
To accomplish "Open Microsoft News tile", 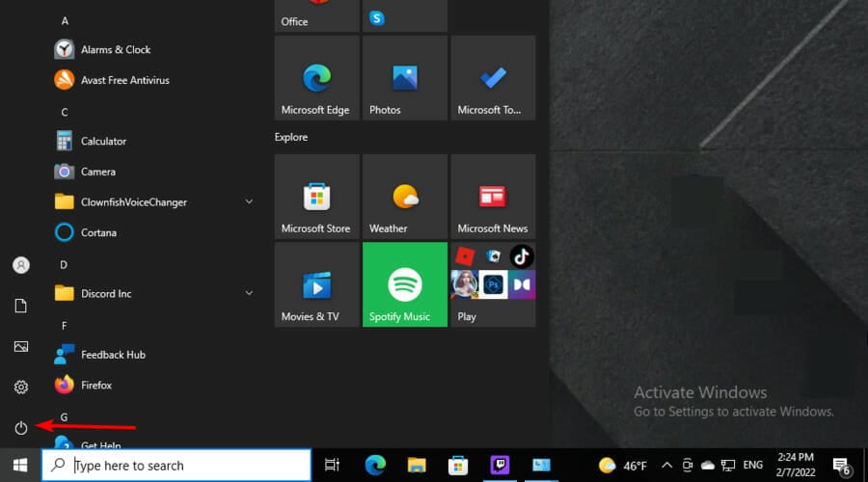I will click(x=493, y=197).
